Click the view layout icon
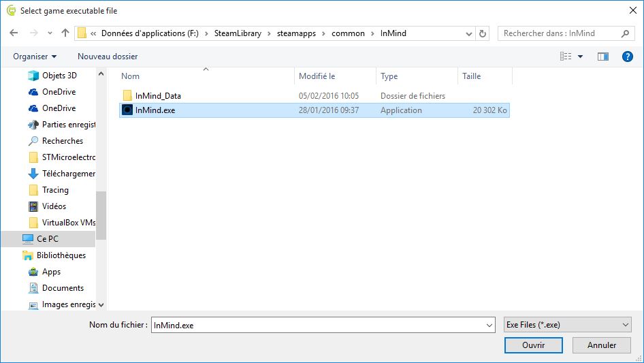 (566, 57)
